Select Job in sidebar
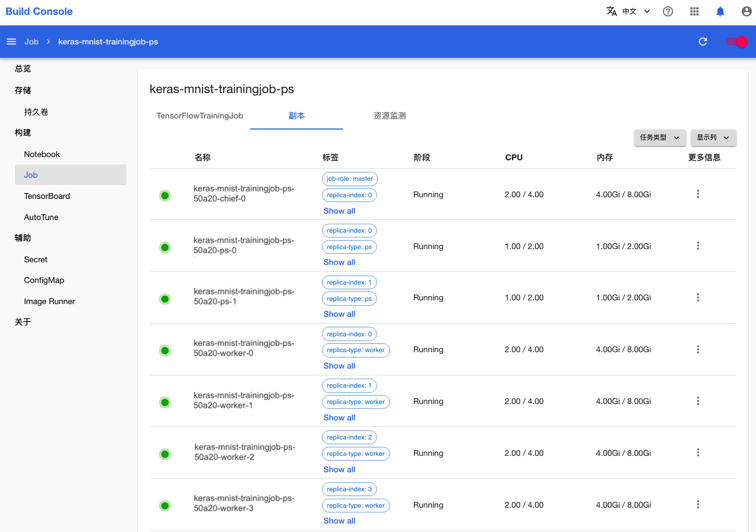Viewport: 756px width, 532px height. [x=70, y=175]
